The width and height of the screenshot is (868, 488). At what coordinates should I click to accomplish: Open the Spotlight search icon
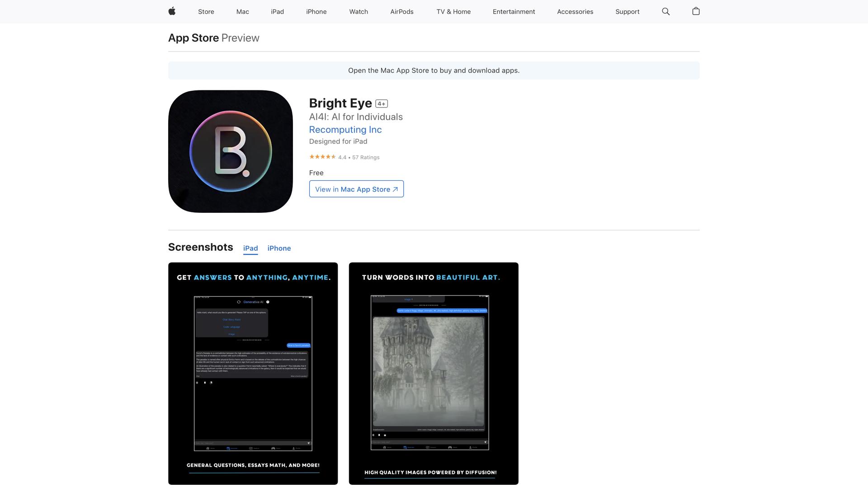[665, 11]
